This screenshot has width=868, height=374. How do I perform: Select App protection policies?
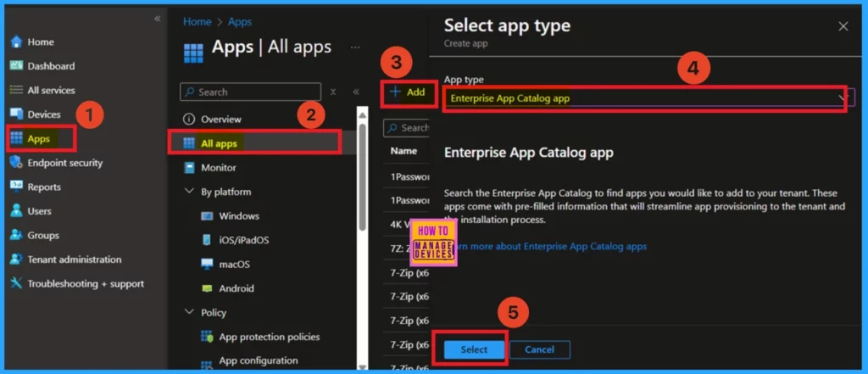[270, 337]
